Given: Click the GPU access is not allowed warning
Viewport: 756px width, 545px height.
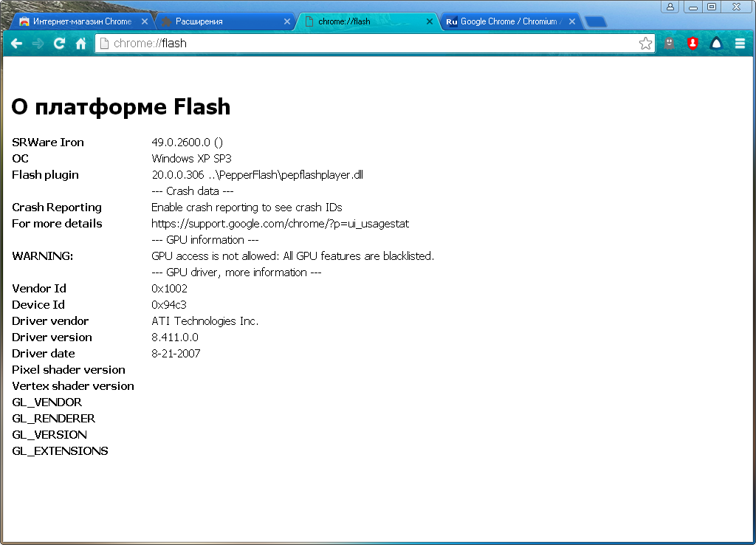Looking at the screenshot, I should tap(292, 256).
